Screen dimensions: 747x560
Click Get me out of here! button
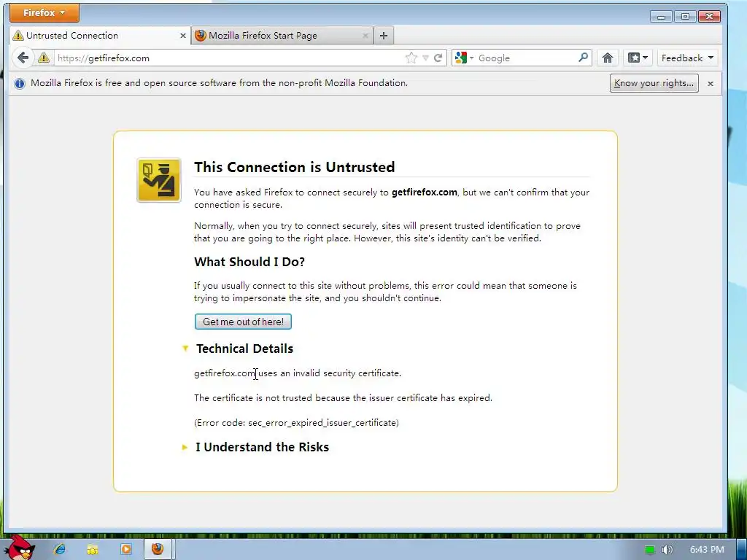click(243, 322)
